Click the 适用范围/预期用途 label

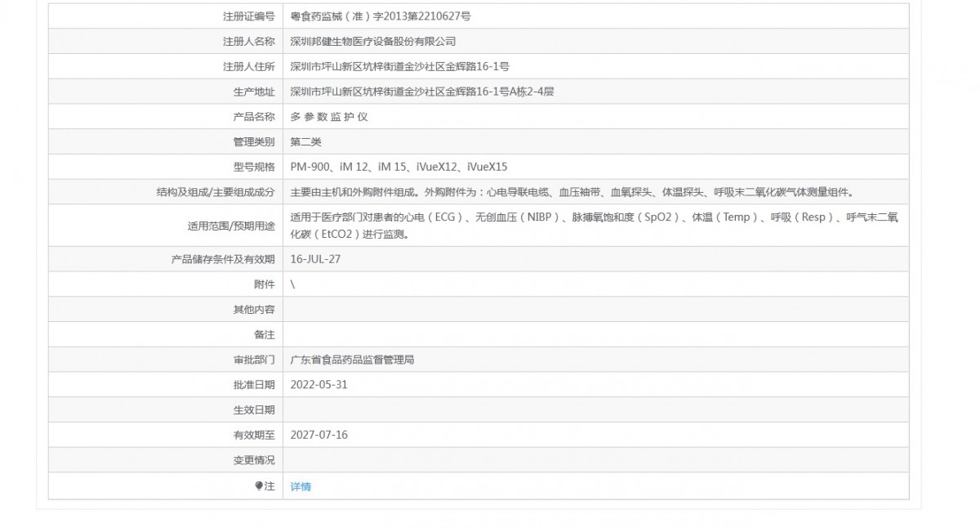click(231, 226)
